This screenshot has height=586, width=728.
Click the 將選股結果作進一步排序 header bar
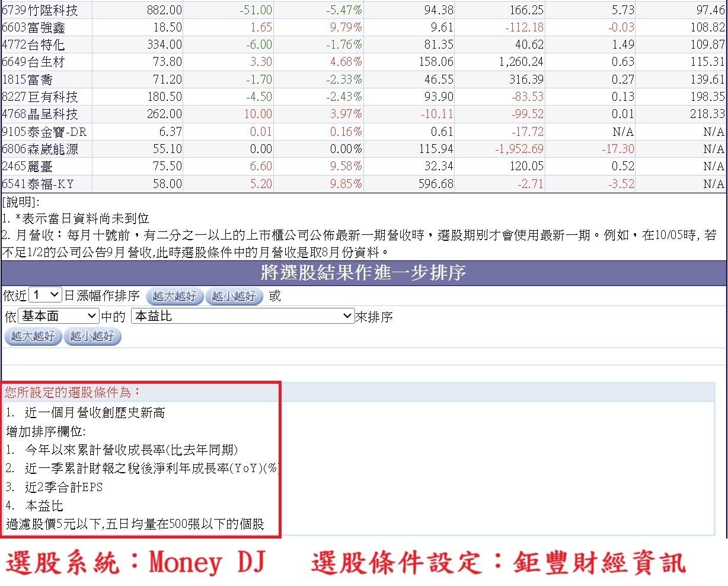point(364,272)
